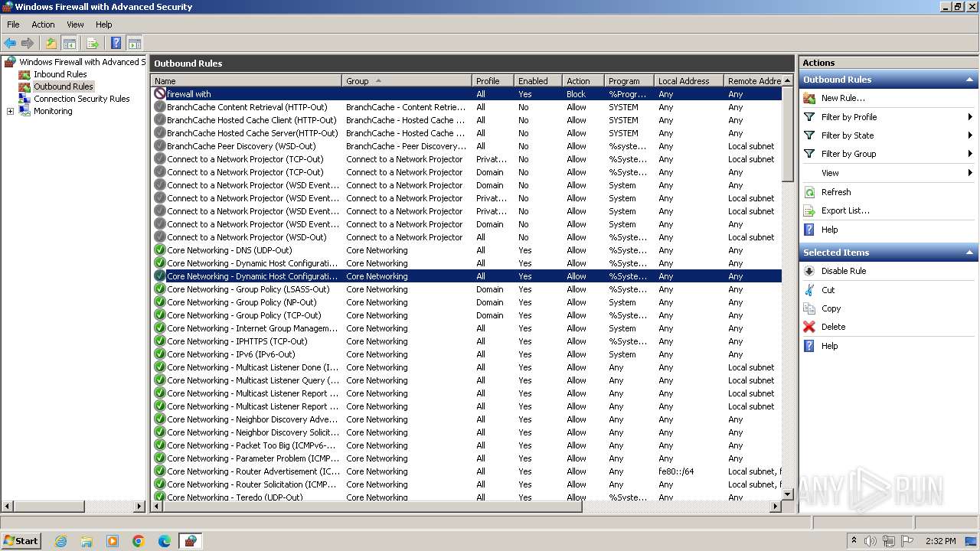Open the Start menu
The width and height of the screenshot is (980, 551).
[x=21, y=540]
